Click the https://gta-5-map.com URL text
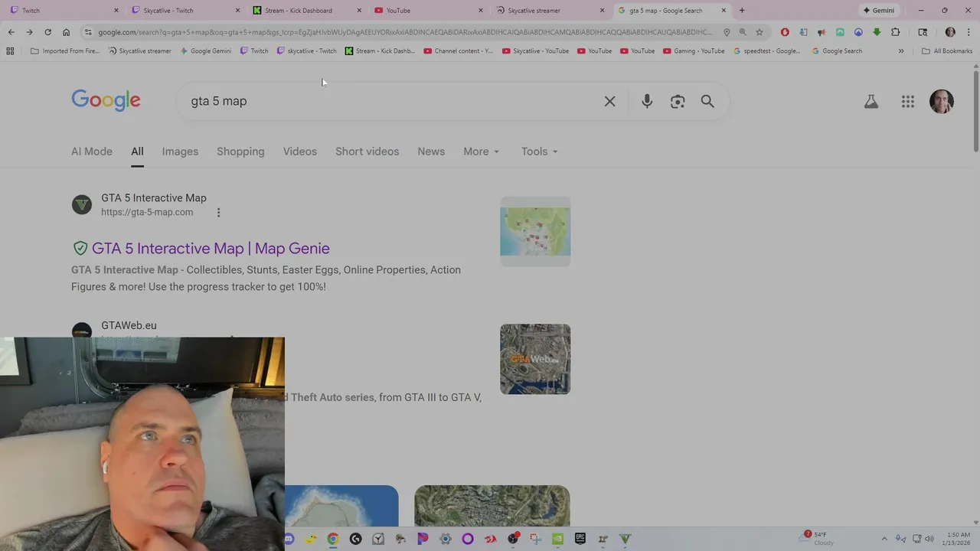Screen dimensions: 980x551 click(x=147, y=212)
